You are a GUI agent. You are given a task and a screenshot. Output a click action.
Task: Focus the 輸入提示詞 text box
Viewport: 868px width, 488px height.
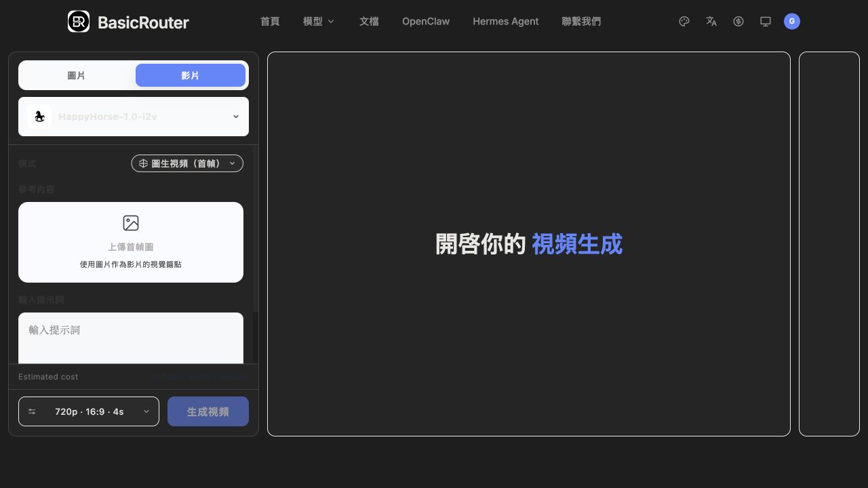tap(131, 338)
